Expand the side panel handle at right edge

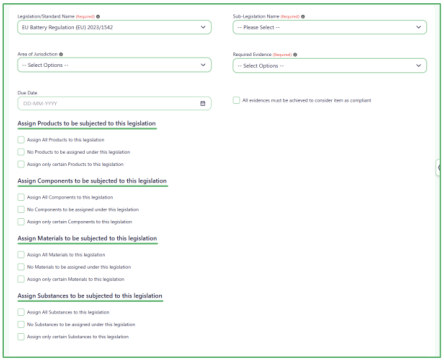[x=439, y=168]
